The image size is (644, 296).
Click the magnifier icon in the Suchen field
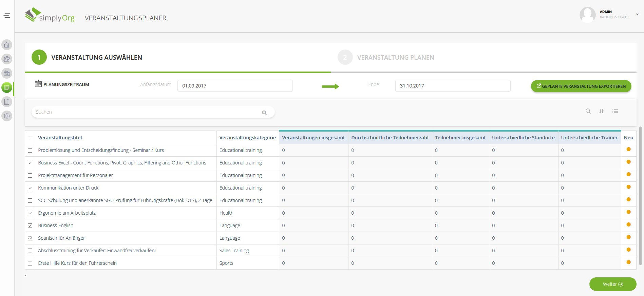pos(264,113)
